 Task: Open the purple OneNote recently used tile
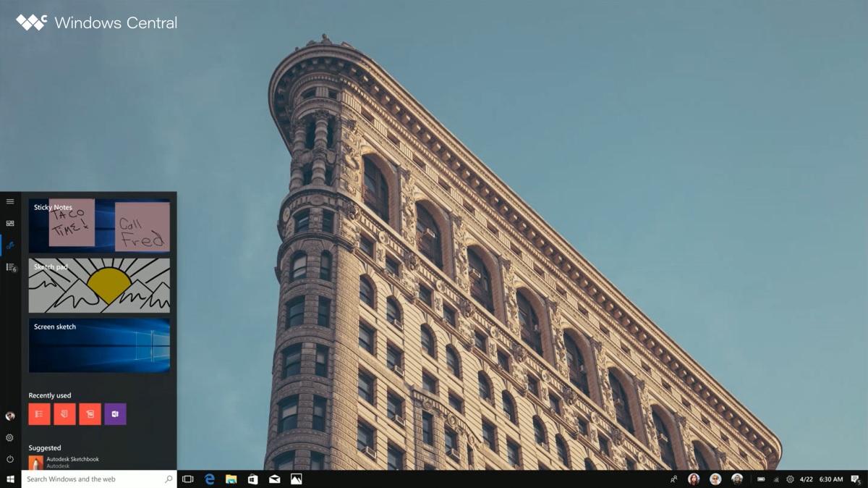[115, 414]
